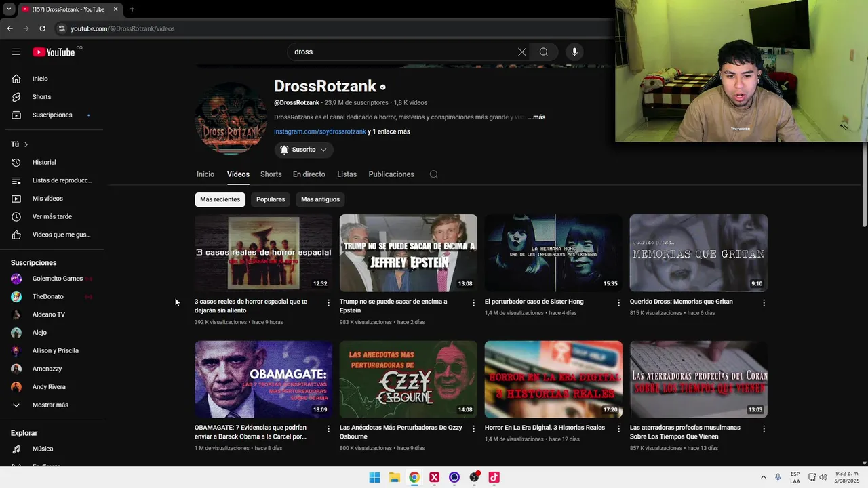Open options menu for Ozzy Osbourne video
Screen dimensions: 868x488
tap(473, 428)
